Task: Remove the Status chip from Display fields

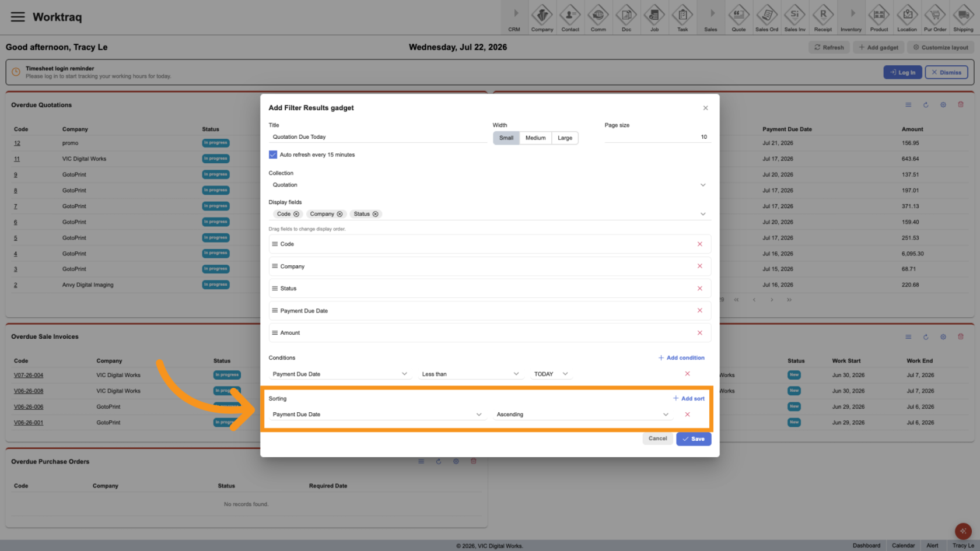Action: pos(375,214)
